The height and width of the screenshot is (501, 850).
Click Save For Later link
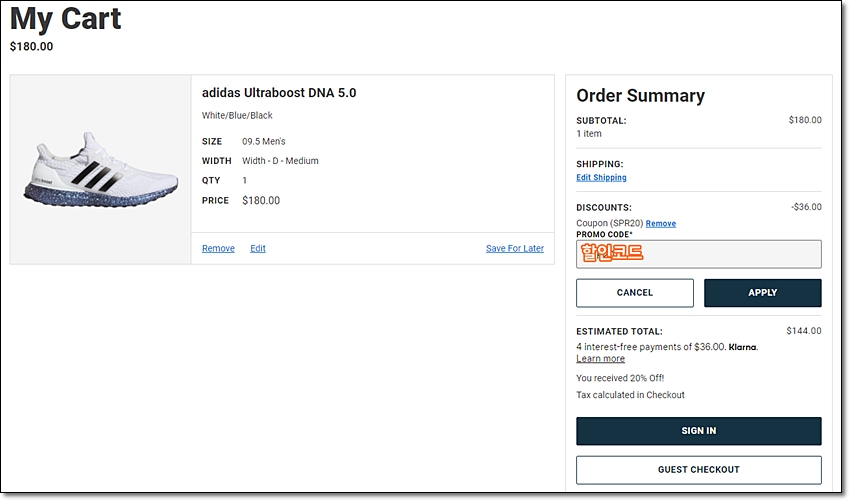coord(514,248)
